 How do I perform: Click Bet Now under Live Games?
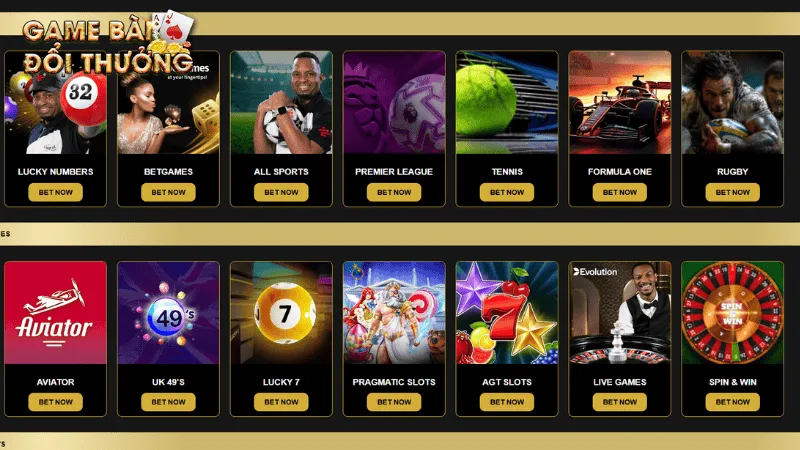tap(620, 402)
